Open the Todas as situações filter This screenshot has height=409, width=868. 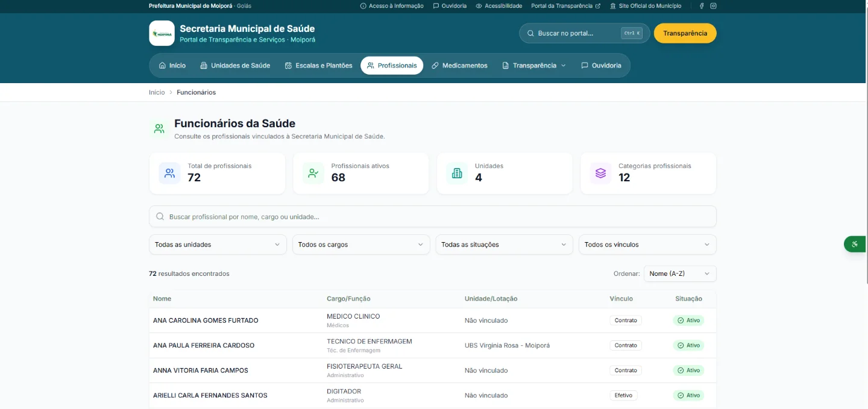(x=505, y=245)
